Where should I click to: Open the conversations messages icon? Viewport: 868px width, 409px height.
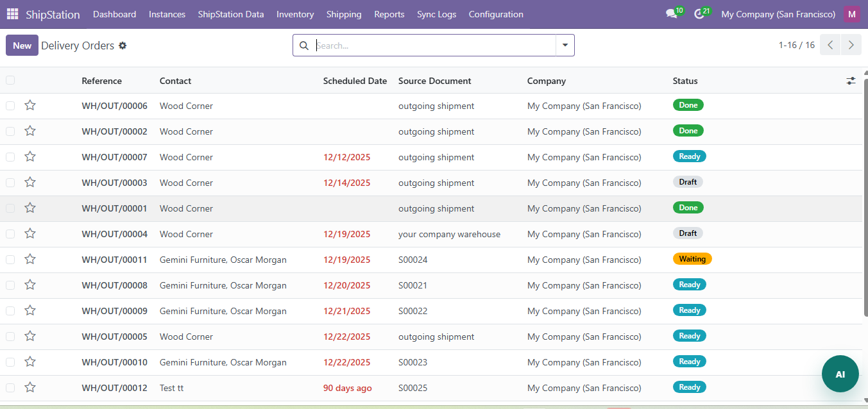pyautogui.click(x=671, y=14)
